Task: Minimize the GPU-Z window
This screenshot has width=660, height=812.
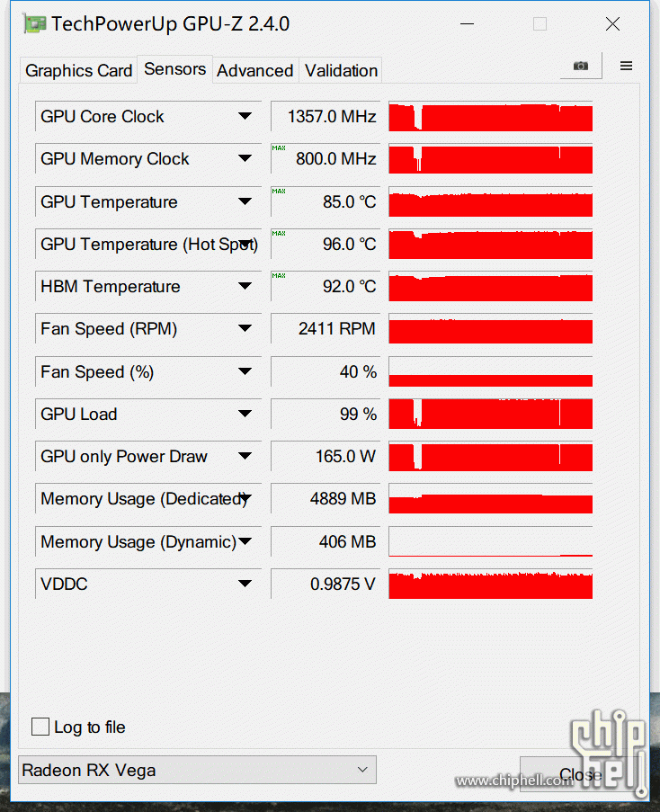Action: point(467,23)
